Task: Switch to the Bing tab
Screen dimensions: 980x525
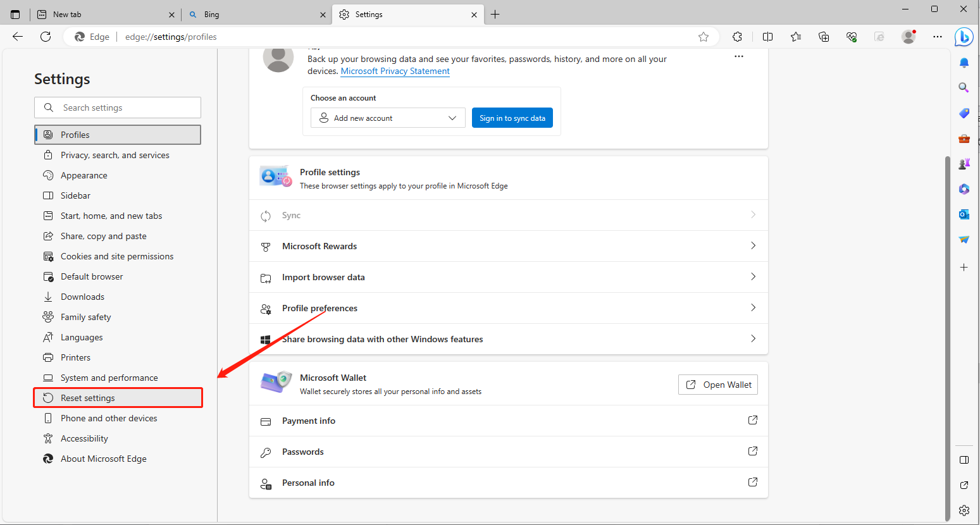Action: point(256,15)
